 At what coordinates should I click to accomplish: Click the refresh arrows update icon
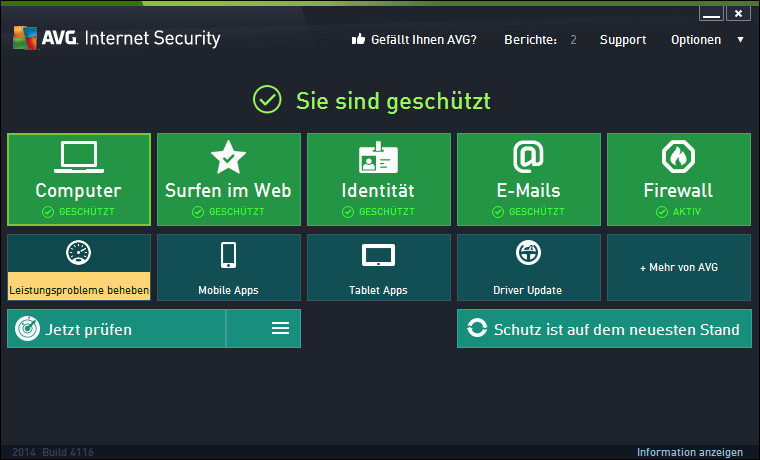477,328
